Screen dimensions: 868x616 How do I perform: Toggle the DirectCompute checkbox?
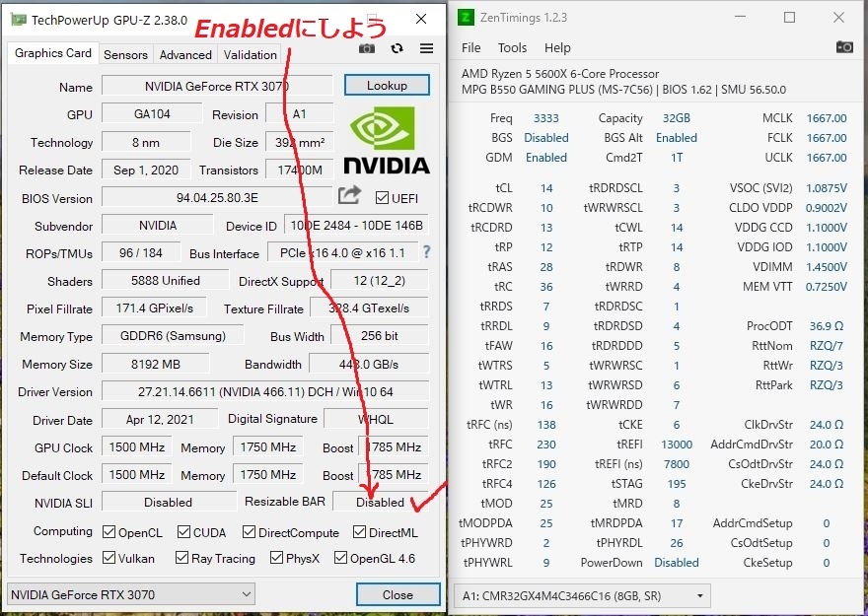pos(250,532)
